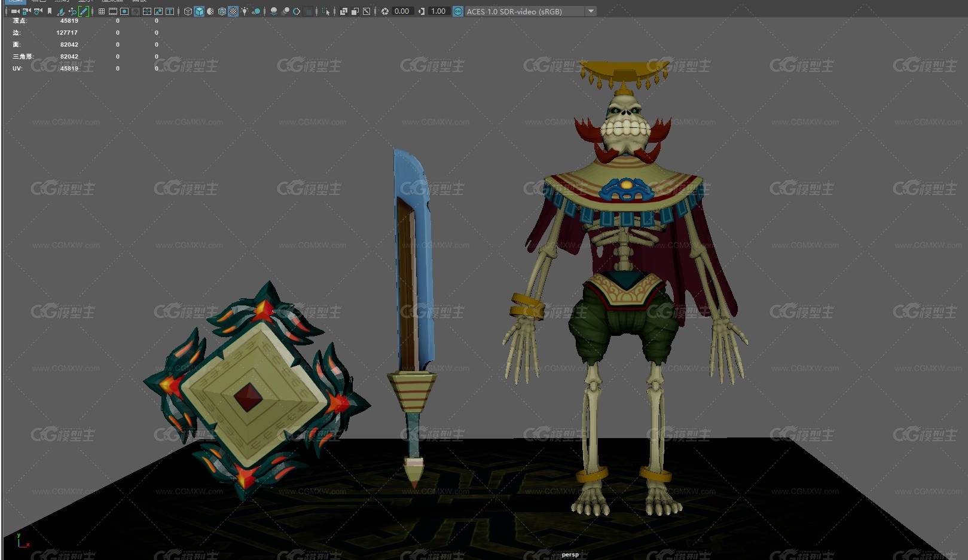Toggle the X-Ray Joints icon
This screenshot has height=560, width=968.
point(367,11)
